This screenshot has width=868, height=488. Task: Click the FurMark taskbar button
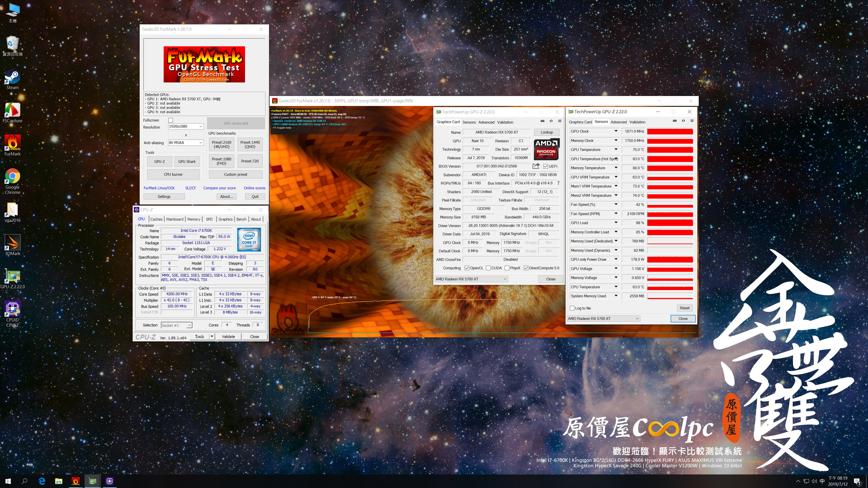tap(75, 481)
